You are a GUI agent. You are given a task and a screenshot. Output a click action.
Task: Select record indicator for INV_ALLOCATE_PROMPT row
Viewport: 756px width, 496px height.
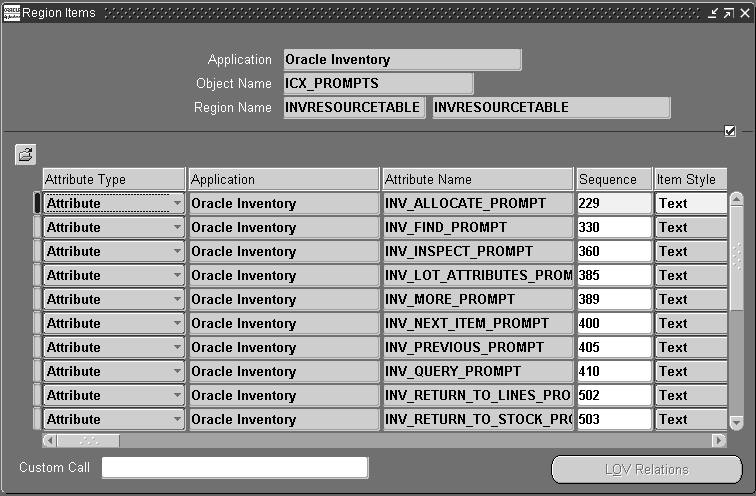tap(37, 203)
